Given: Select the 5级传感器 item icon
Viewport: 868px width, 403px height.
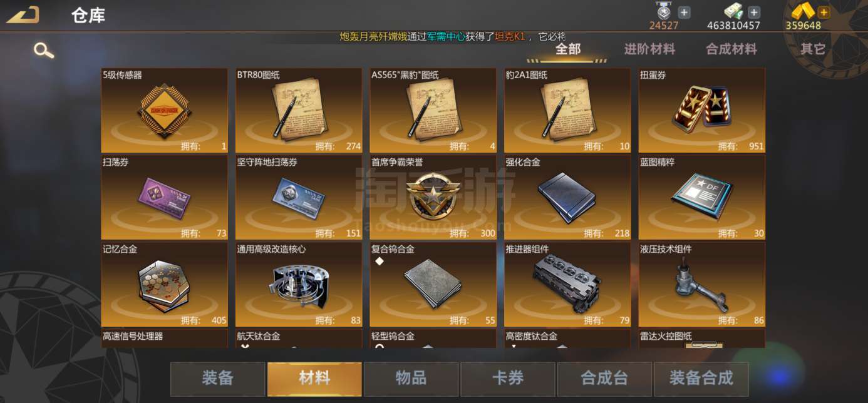Looking at the screenshot, I should pos(164,111).
